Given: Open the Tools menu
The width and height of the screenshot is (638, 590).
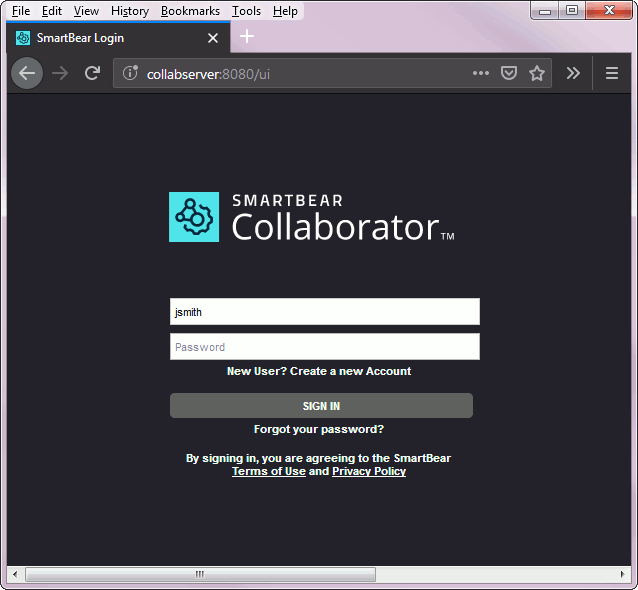Looking at the screenshot, I should tap(246, 11).
